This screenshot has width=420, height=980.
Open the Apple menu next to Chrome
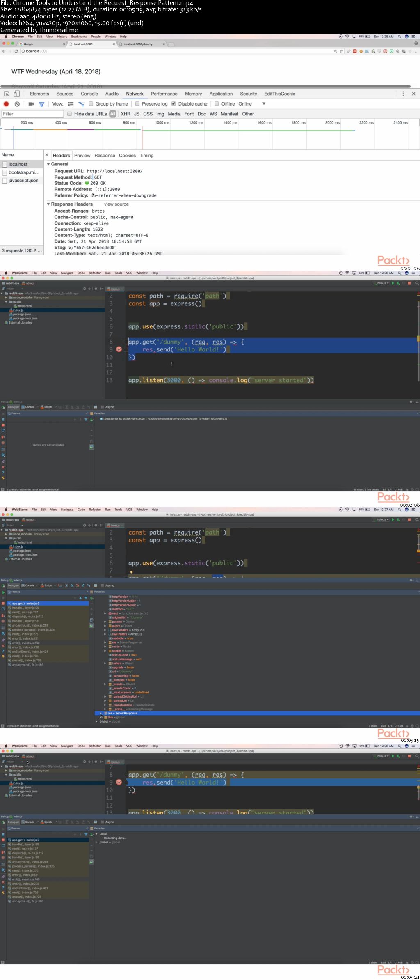[x=6, y=37]
